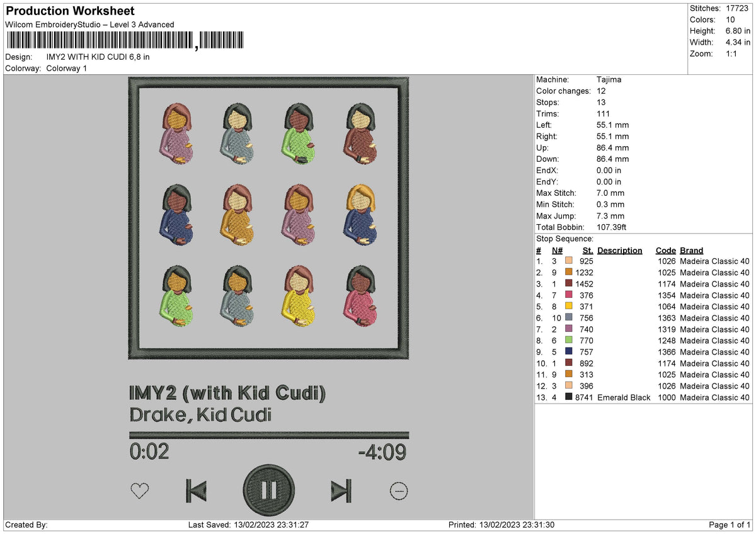756x534 pixels.
Task: Click the Trims value '111'
Action: pyautogui.click(x=603, y=113)
